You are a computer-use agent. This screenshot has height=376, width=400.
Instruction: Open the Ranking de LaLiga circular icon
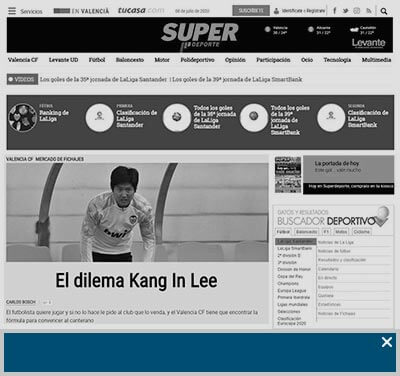click(x=23, y=117)
